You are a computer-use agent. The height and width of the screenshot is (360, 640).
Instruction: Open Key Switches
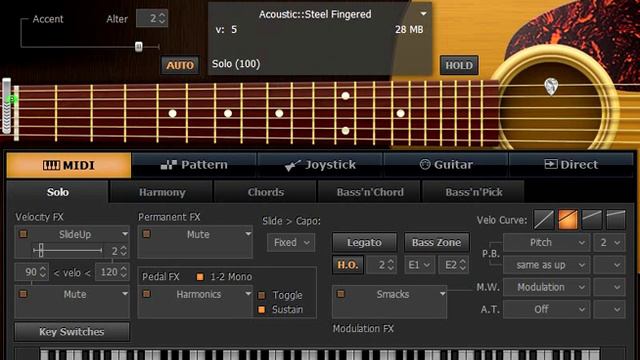(72, 332)
